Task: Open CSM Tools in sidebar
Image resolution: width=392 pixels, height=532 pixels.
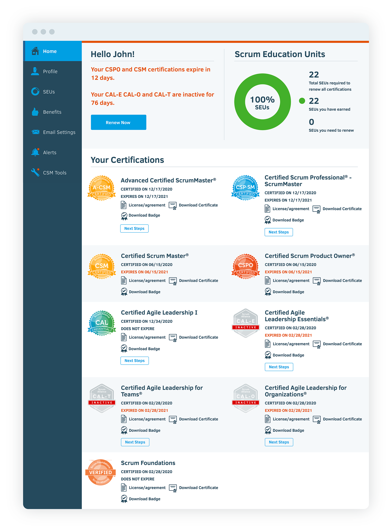Action: [x=52, y=172]
